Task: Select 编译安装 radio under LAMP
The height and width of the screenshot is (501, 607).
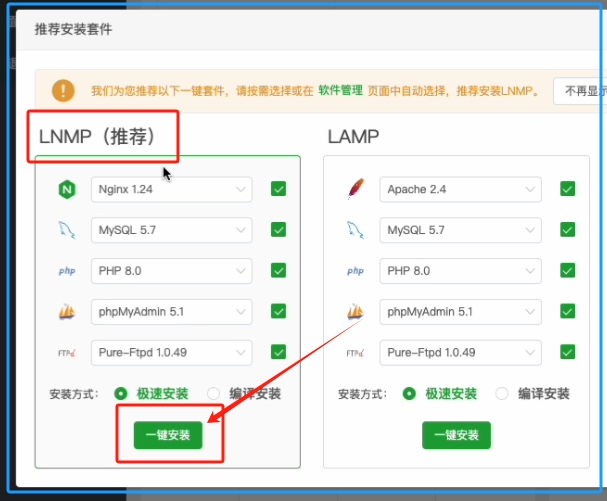Action: [x=502, y=394]
